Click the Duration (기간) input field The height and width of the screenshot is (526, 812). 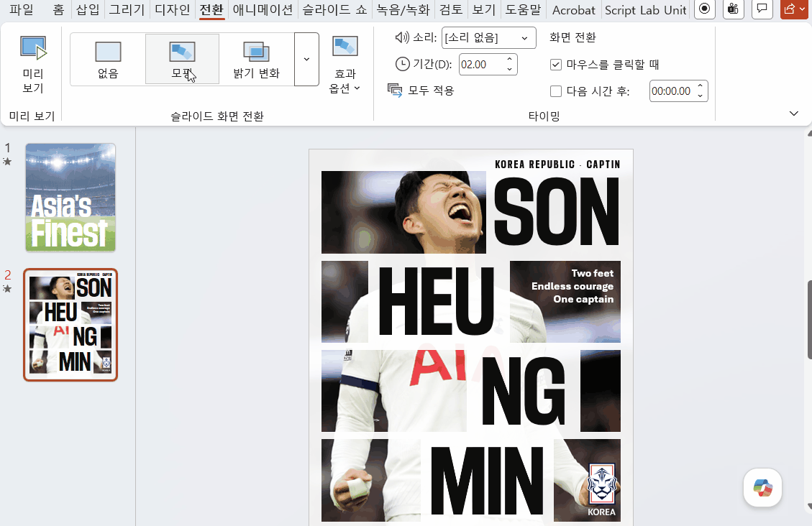coord(480,65)
